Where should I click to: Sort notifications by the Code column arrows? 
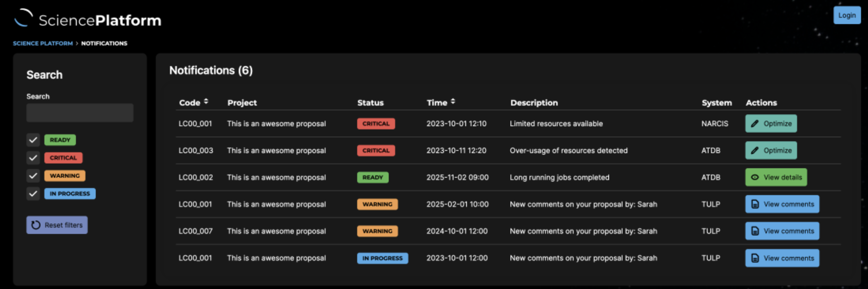[206, 102]
